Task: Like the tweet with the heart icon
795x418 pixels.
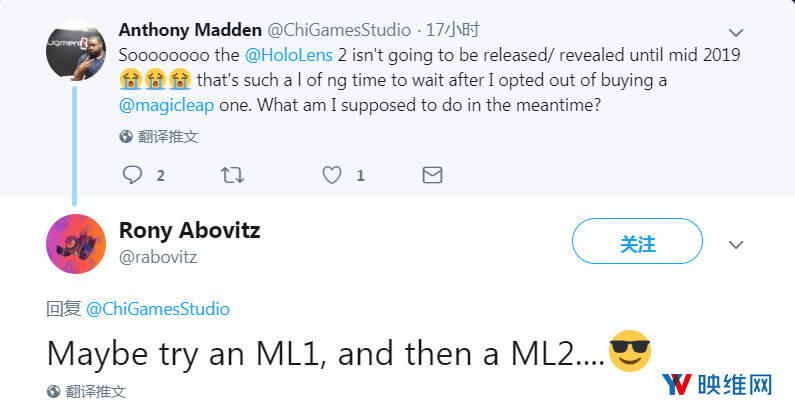Action: click(x=332, y=175)
